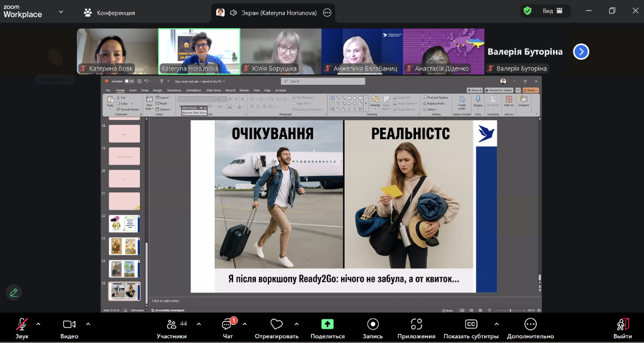Click green Поделиться share screen icon
Viewport: 644px width, 343px height.
(327, 325)
